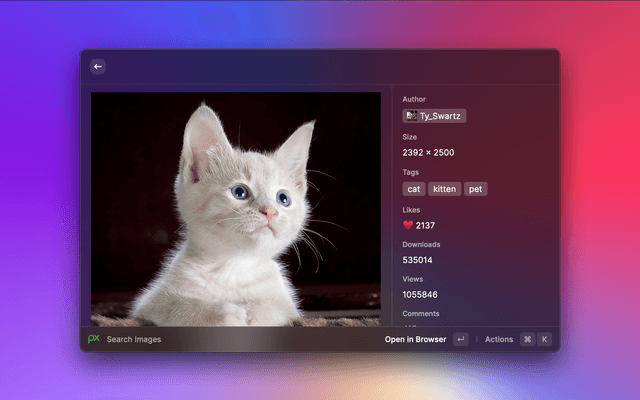Open the Actions menu
Viewport: 640px width, 400px height.
click(498, 339)
